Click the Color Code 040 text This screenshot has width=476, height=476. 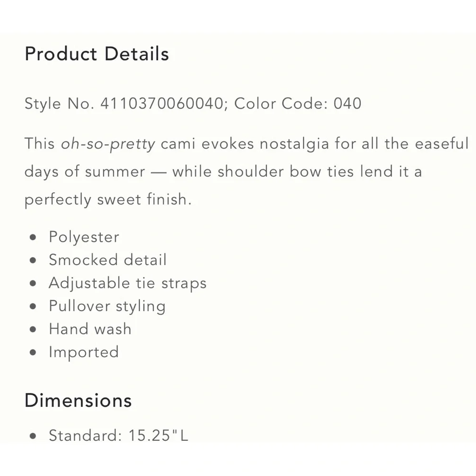point(297,104)
